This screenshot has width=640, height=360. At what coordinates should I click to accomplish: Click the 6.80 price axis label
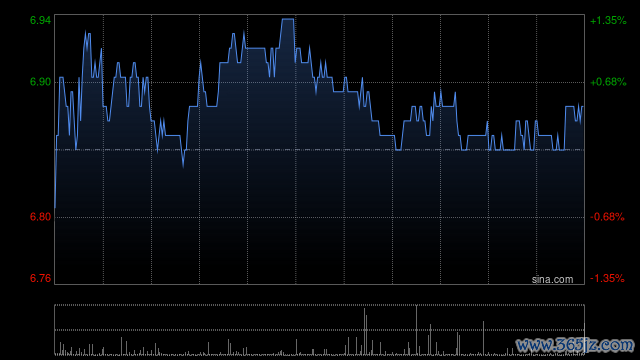[x=40, y=217]
